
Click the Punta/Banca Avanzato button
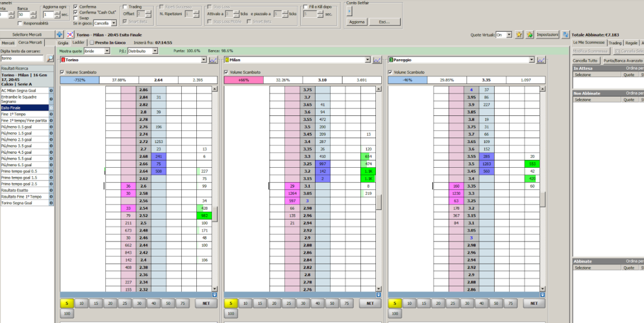[x=622, y=61]
